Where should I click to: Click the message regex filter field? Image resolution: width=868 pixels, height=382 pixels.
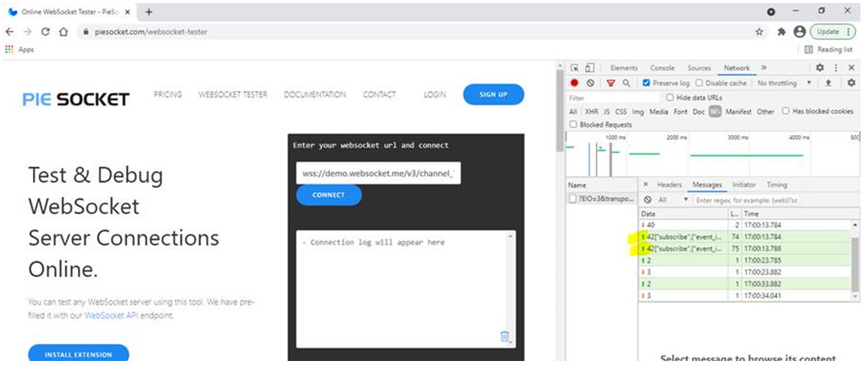pyautogui.click(x=747, y=200)
